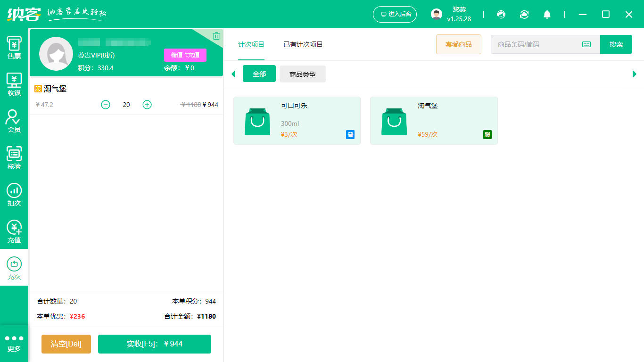Open the 售票 ticketing module
Image resolution: width=644 pixels, height=362 pixels.
[14, 49]
